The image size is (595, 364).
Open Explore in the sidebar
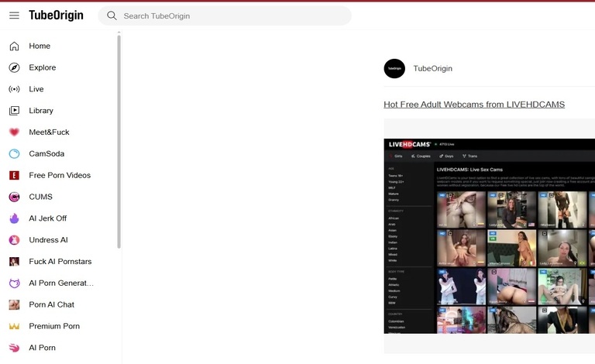click(x=43, y=67)
